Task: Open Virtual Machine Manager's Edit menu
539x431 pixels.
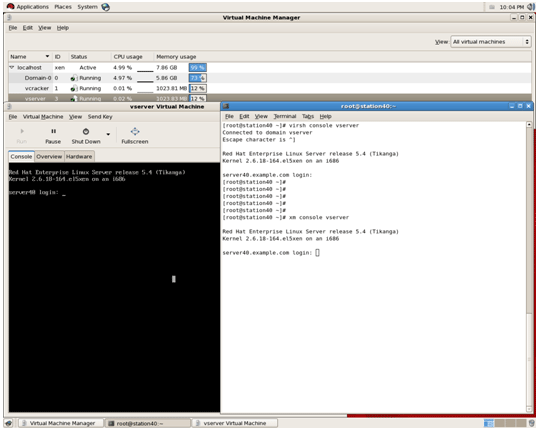Action: (x=28, y=28)
